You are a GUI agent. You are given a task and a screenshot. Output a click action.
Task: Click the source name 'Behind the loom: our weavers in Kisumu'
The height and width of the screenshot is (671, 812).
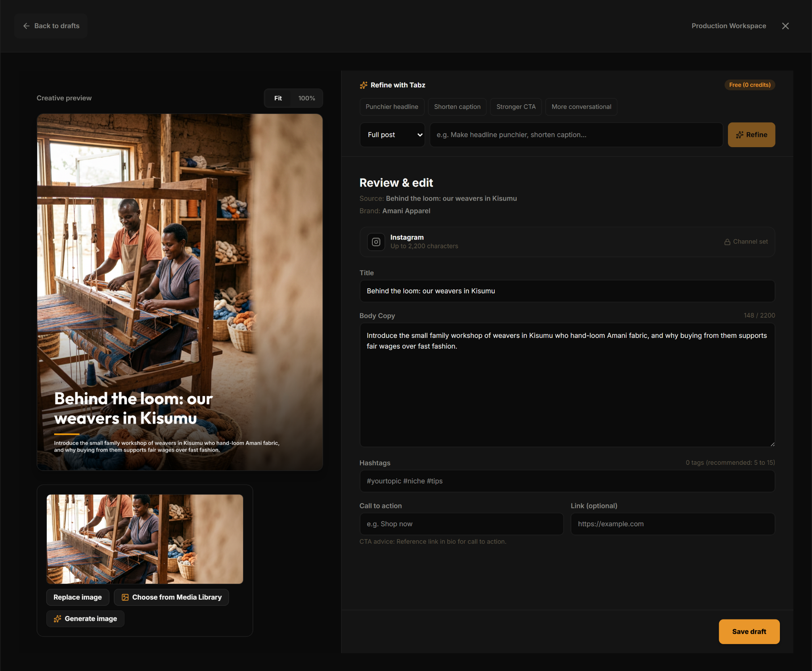pos(451,198)
